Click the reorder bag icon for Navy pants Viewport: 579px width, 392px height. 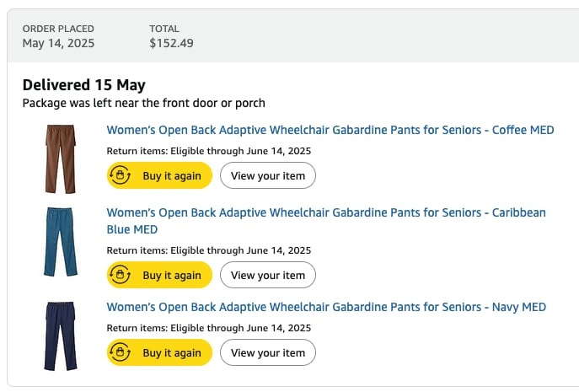point(120,352)
